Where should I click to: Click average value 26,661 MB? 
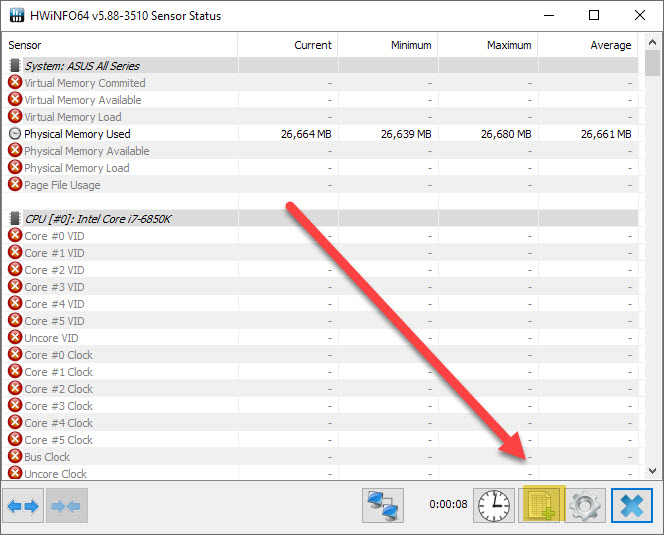606,134
